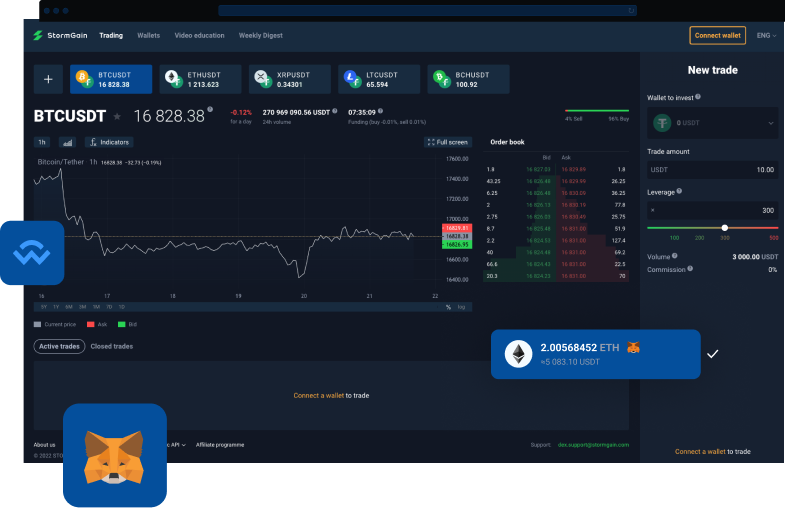Email dex.support@stormgain.com
Image resolution: width=785 pixels, height=508 pixels.
[x=593, y=444]
